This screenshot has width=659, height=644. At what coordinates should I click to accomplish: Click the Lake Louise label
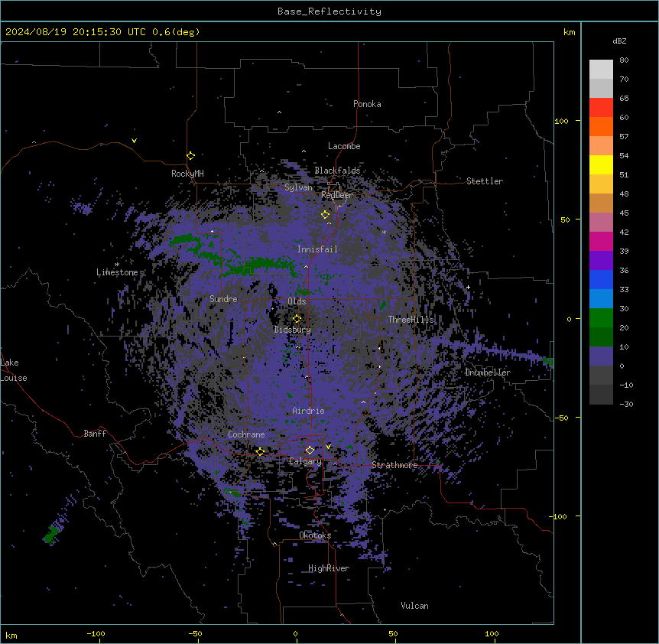point(14,370)
